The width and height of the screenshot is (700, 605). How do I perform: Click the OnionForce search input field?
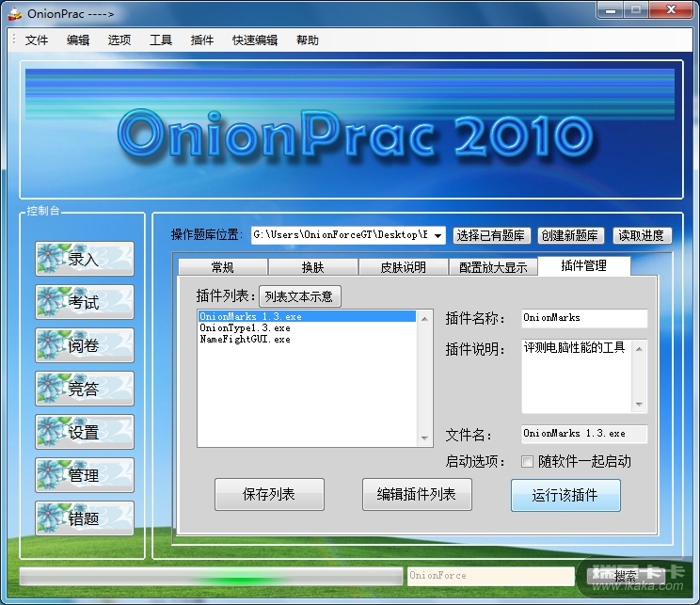[490, 576]
